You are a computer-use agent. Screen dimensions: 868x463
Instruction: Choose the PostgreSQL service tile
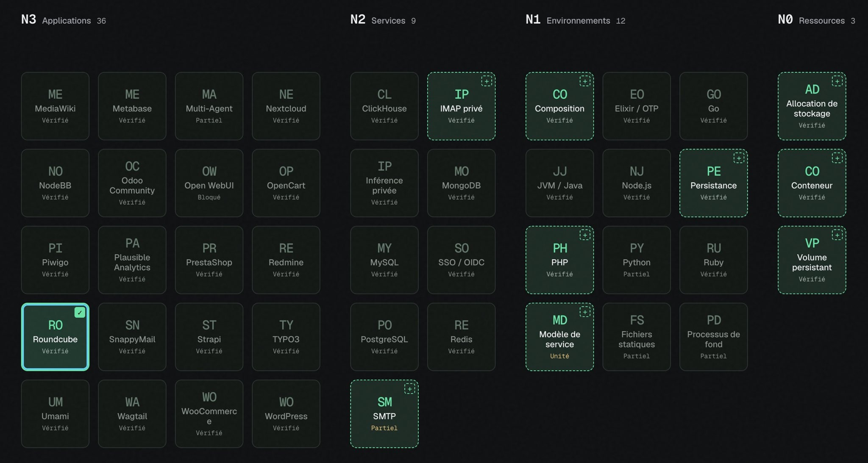384,337
